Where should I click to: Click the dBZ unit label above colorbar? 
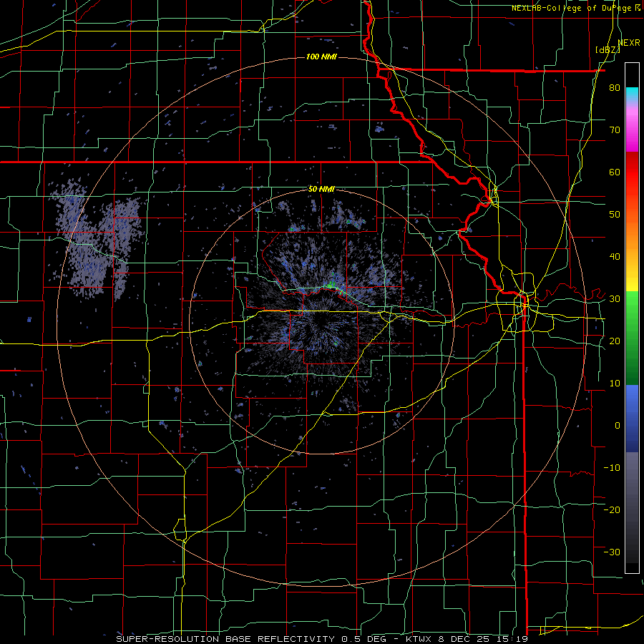(608, 49)
